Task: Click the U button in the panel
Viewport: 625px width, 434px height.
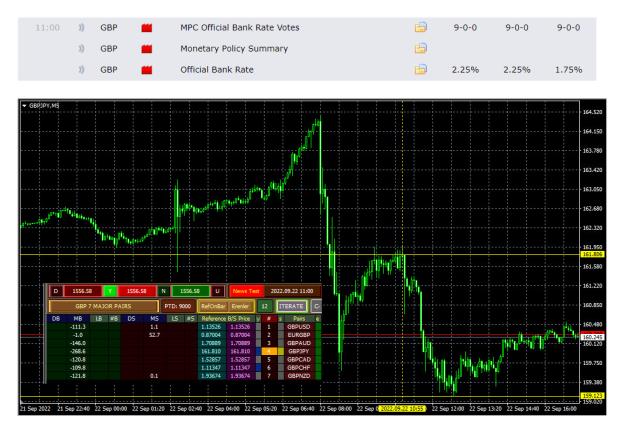Action: pos(217,291)
